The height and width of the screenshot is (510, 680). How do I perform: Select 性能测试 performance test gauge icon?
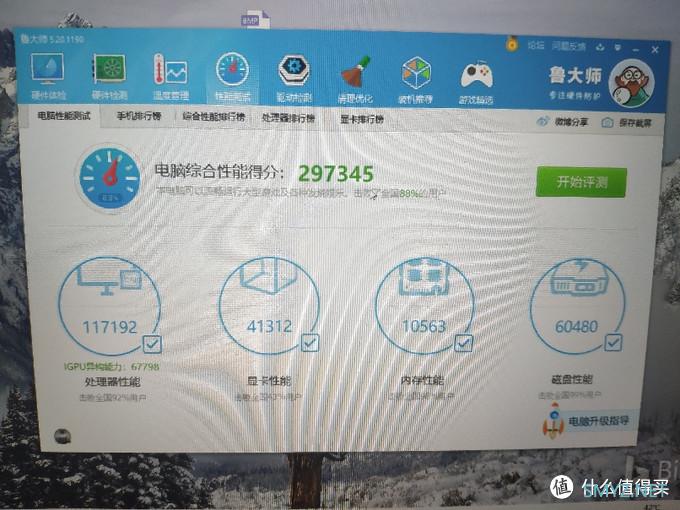[232, 69]
